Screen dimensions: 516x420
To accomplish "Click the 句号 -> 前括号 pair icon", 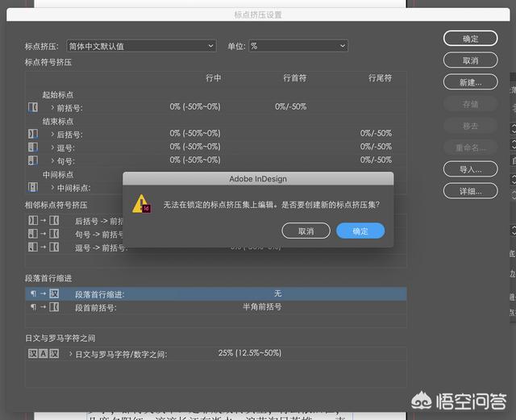I will tap(44, 234).
